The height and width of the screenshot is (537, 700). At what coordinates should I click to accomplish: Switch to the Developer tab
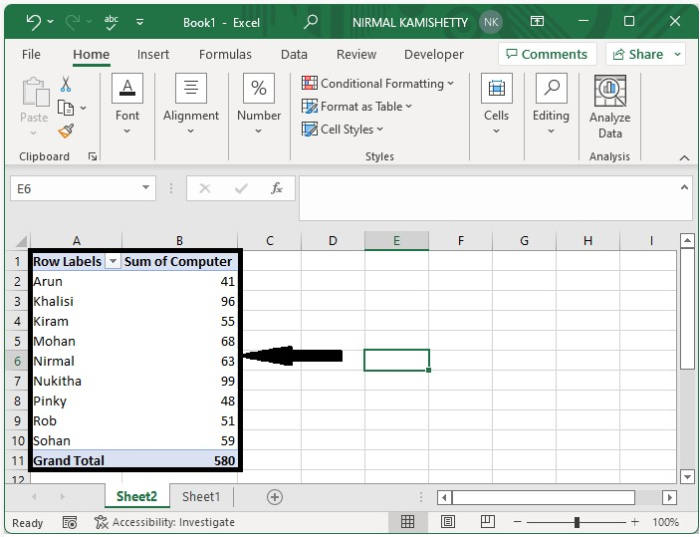click(433, 54)
